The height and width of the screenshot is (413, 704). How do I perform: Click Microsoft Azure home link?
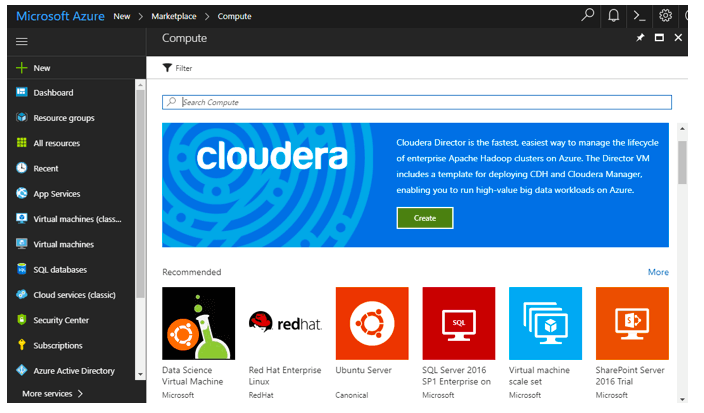coord(60,16)
